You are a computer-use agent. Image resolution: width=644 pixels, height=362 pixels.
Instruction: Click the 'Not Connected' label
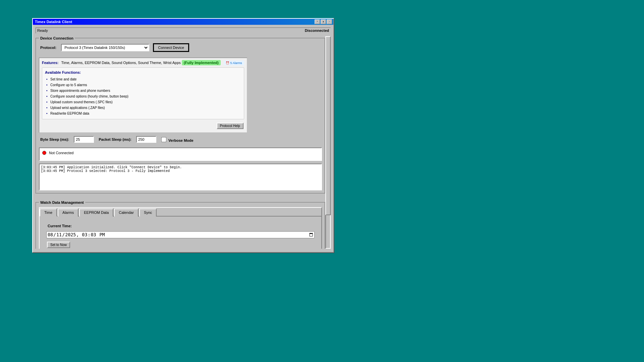(61, 153)
